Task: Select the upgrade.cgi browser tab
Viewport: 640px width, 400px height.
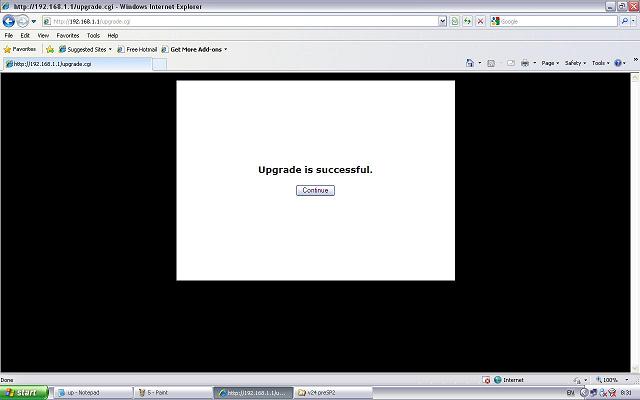Action: (x=78, y=64)
